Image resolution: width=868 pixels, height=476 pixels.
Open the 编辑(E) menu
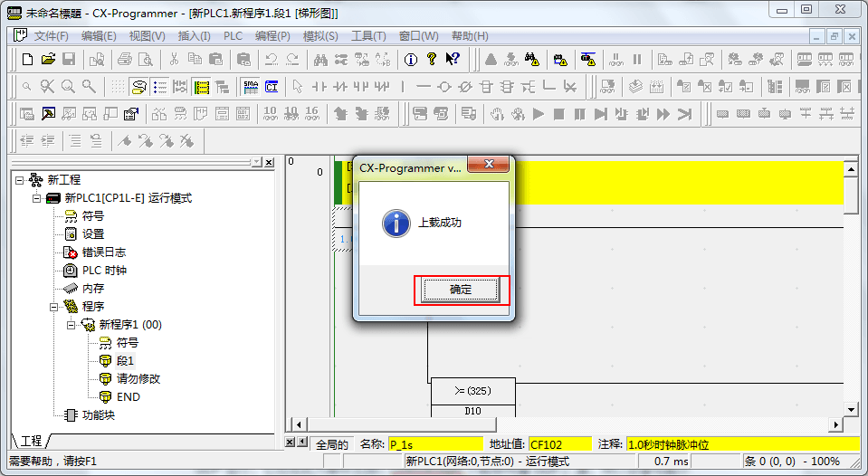[99, 36]
